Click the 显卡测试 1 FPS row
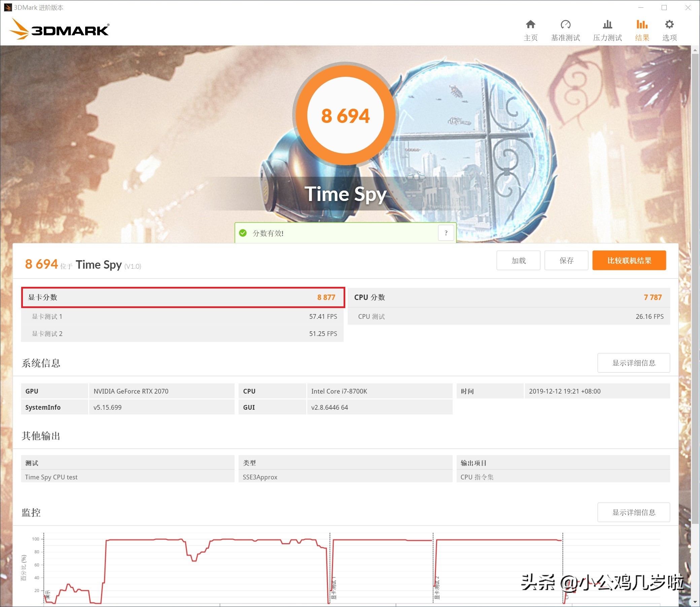Image resolution: width=700 pixels, height=607 pixels. pos(183,316)
